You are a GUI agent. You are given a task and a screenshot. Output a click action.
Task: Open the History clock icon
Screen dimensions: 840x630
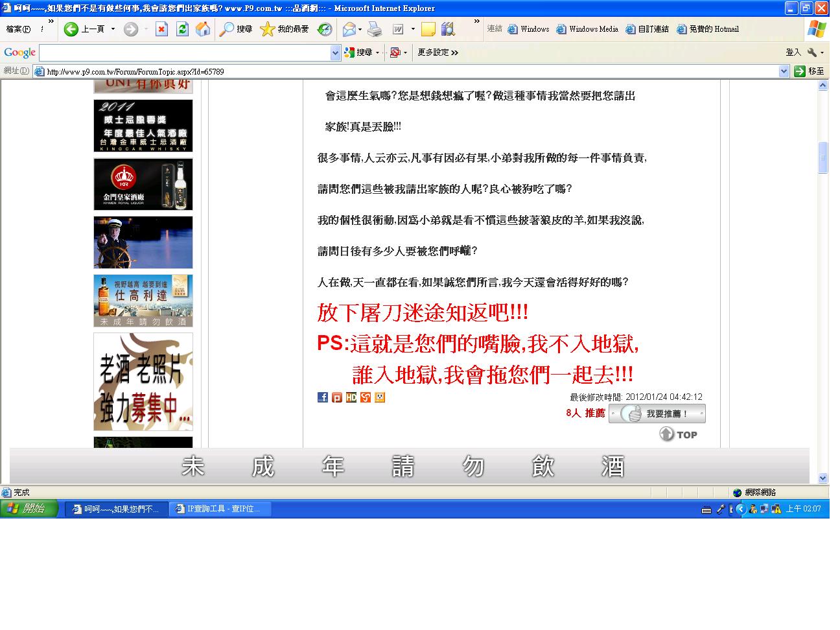point(325,29)
